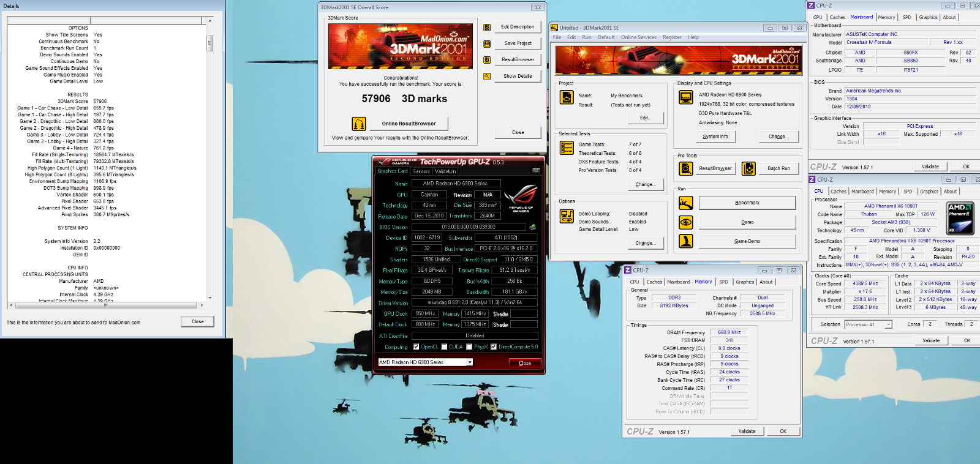
Task: Toggle the PhysX checkbox in GPU-Z
Action: pyautogui.click(x=469, y=347)
